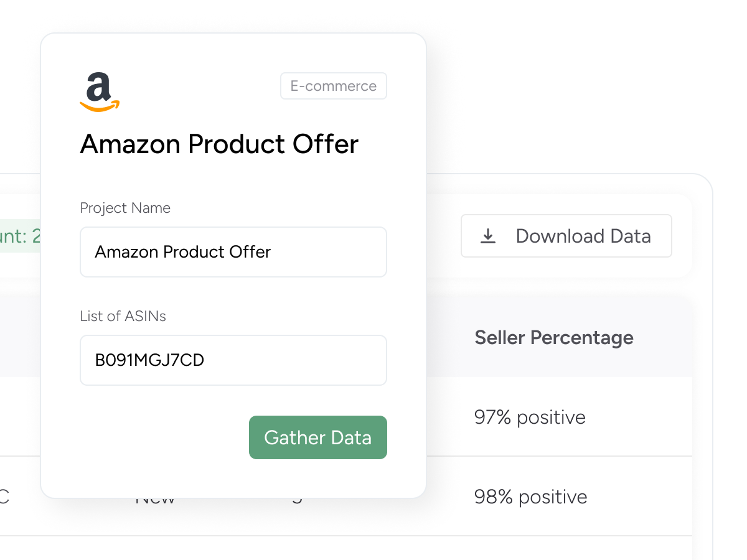Click the cut-off cell at far left of second row
747x560 pixels.
point(5,497)
